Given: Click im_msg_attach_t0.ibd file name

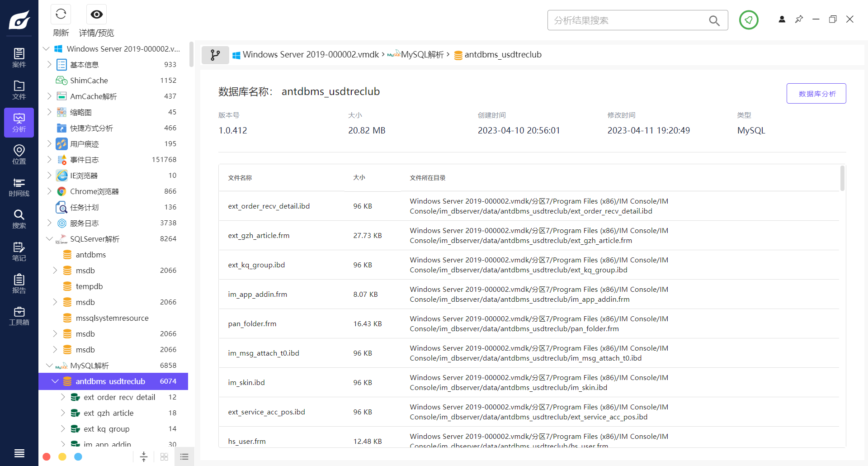Looking at the screenshot, I should point(264,353).
